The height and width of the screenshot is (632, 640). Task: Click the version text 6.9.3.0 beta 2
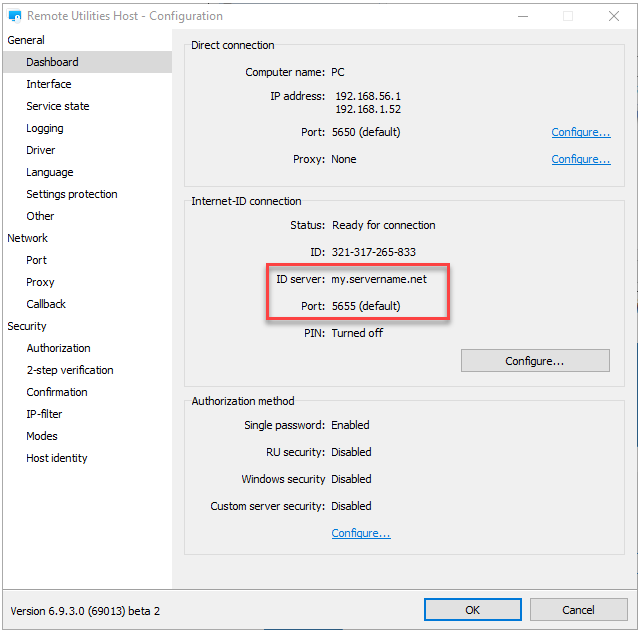85,611
